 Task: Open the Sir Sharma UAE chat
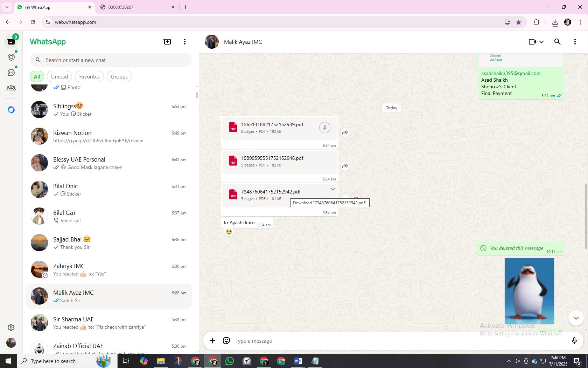pos(109,323)
